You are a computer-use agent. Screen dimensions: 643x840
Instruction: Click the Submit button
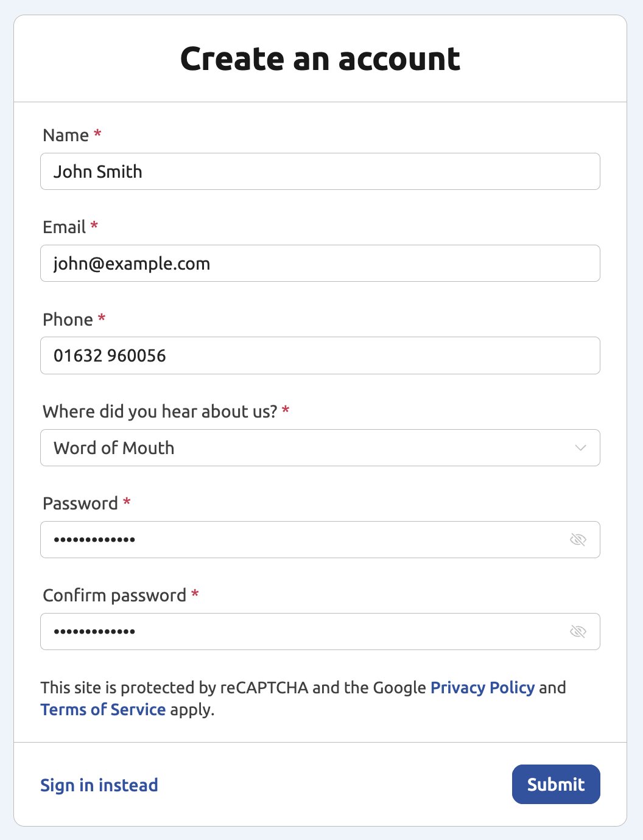(555, 784)
